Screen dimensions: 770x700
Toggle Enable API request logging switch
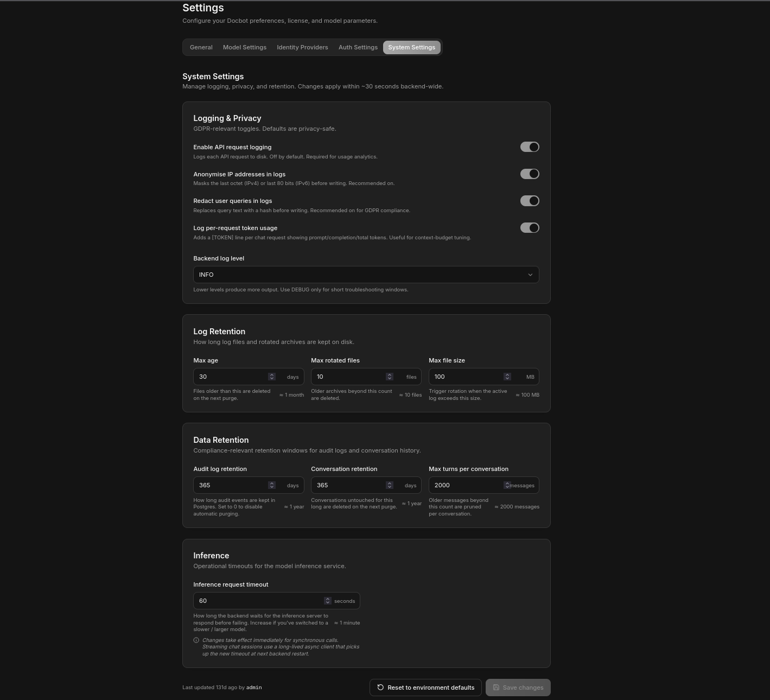(530, 147)
